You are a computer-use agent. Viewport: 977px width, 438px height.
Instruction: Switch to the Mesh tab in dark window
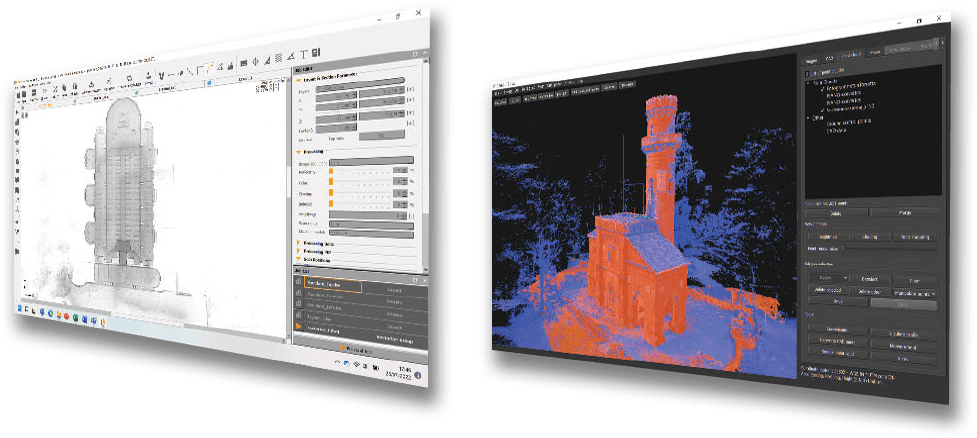click(874, 54)
